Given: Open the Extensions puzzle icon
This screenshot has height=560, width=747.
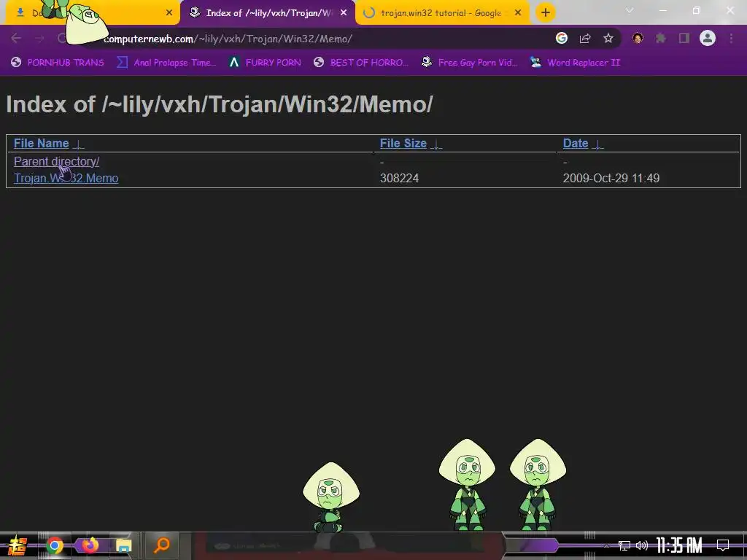Looking at the screenshot, I should tap(661, 39).
